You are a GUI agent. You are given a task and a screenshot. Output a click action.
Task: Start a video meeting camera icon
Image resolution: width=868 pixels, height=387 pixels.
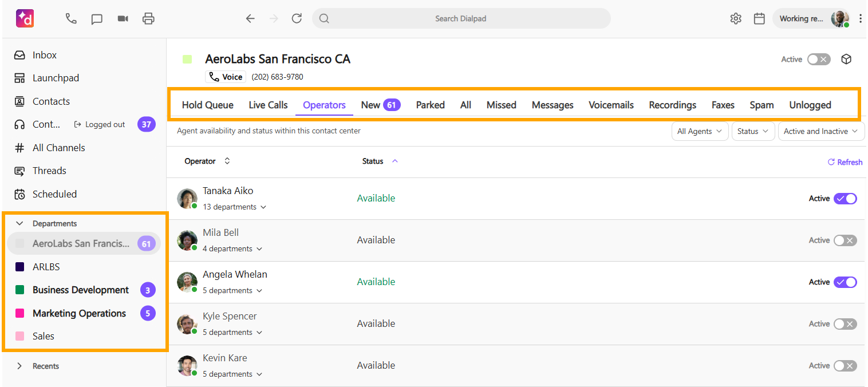[123, 18]
